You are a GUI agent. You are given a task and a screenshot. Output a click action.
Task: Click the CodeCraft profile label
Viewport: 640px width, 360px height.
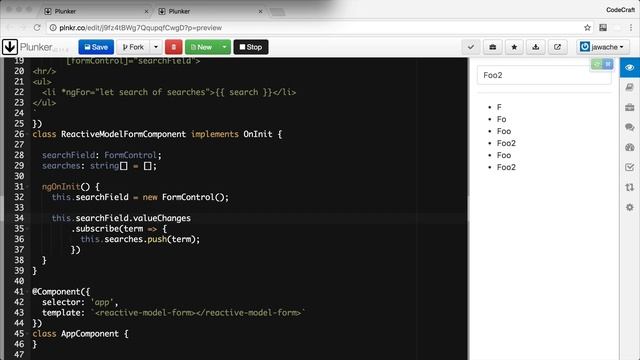(x=620, y=10)
